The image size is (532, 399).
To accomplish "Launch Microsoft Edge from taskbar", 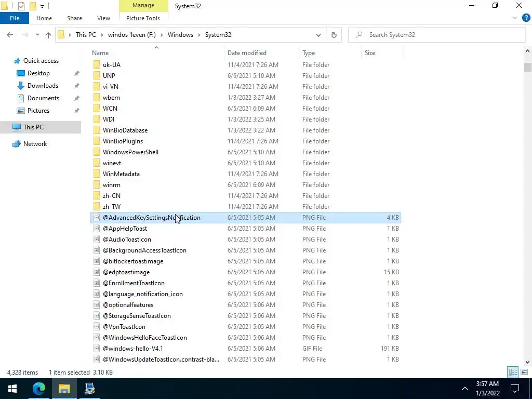I will pyautogui.click(x=38, y=389).
